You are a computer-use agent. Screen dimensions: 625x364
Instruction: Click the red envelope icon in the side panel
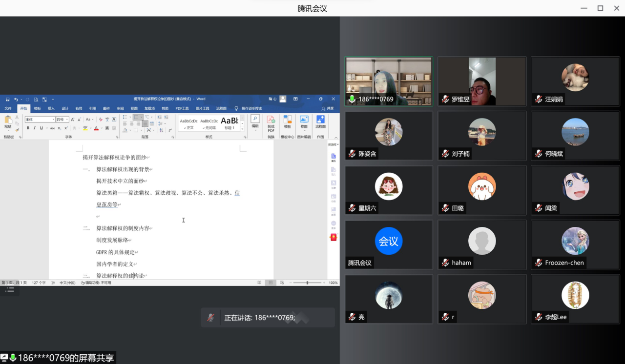coord(333,237)
